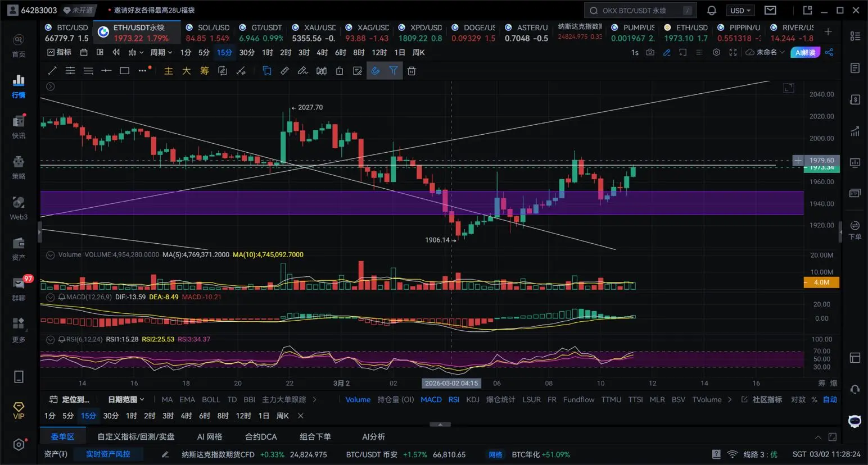
Task: Click the 4.0M volume axis label
Action: click(821, 282)
